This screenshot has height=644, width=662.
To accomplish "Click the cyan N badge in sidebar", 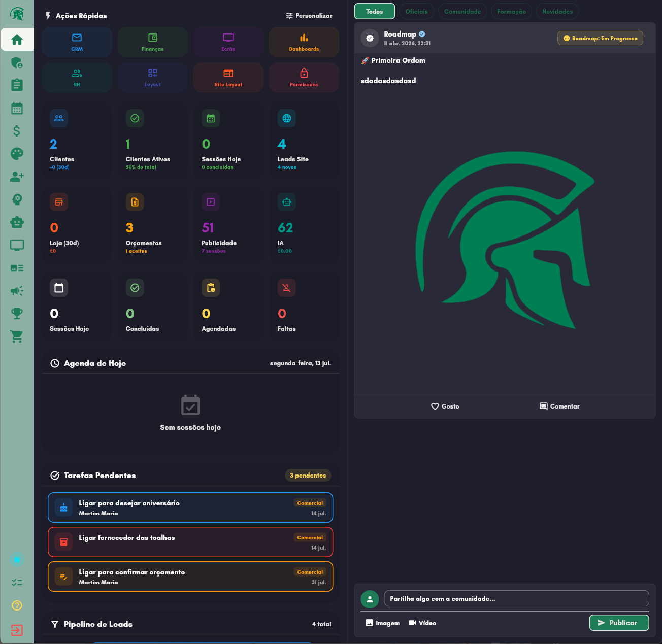I will tap(17, 559).
